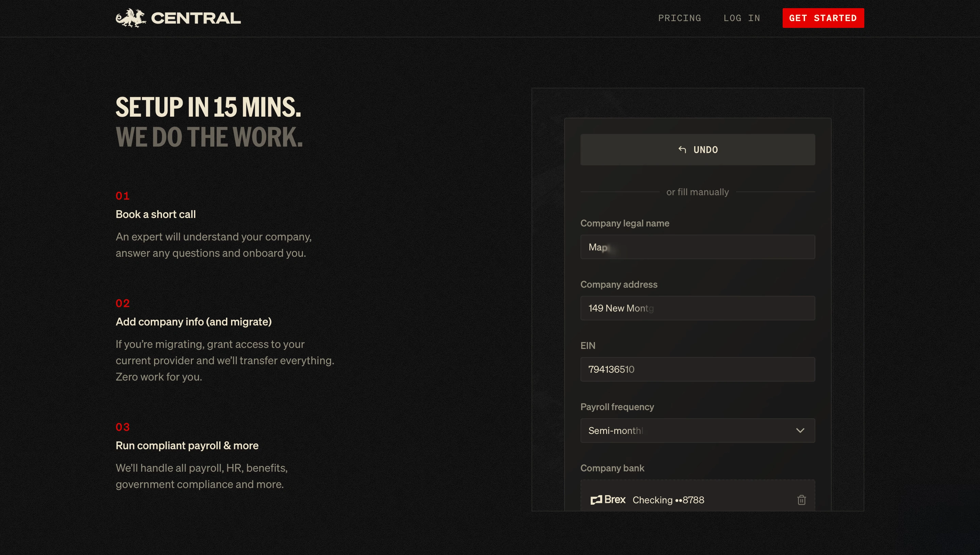Focus the Company legal name field

tap(698, 247)
